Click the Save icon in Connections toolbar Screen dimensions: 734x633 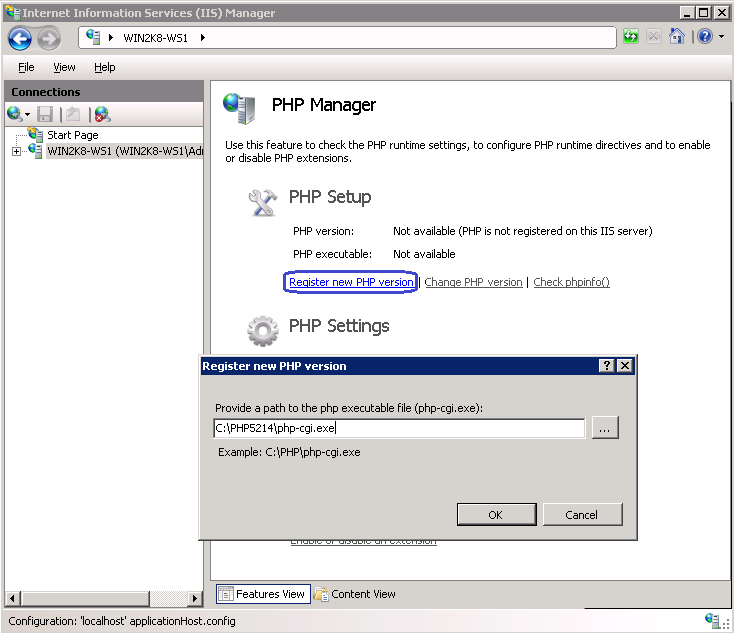coord(45,114)
